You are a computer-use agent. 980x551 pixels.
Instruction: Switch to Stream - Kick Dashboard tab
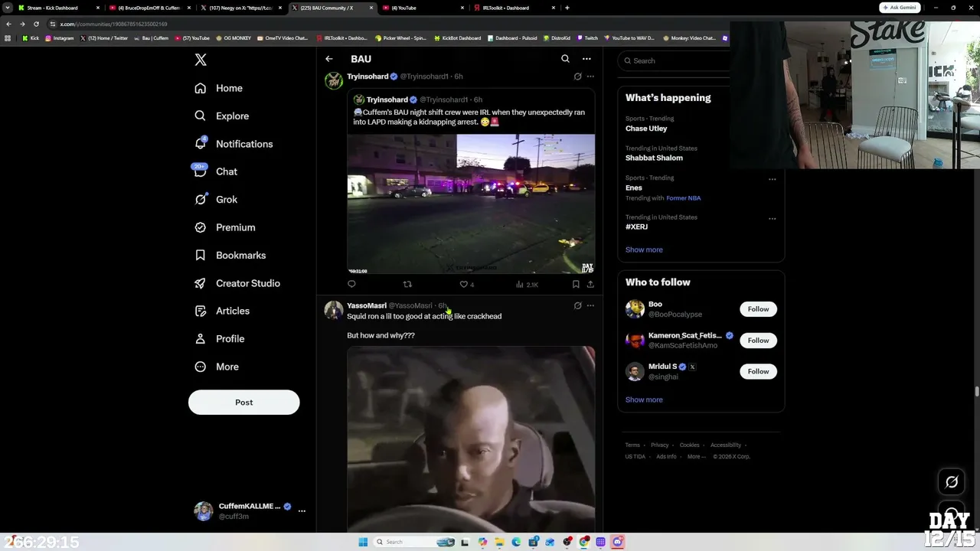click(x=58, y=8)
